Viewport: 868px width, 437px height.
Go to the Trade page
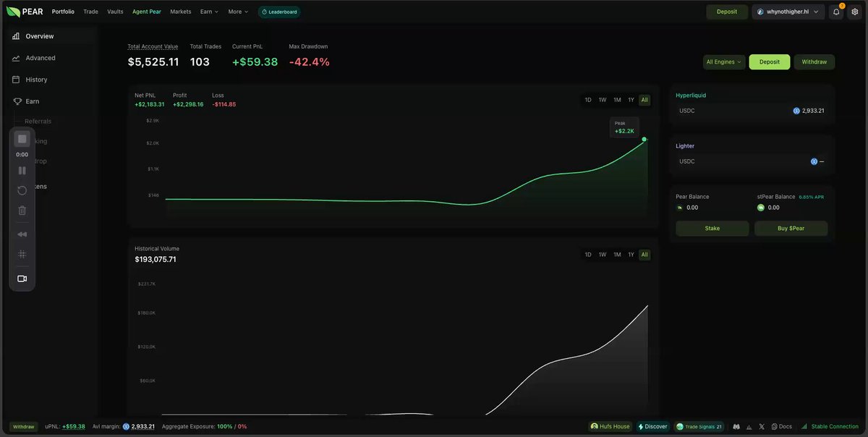pos(90,12)
